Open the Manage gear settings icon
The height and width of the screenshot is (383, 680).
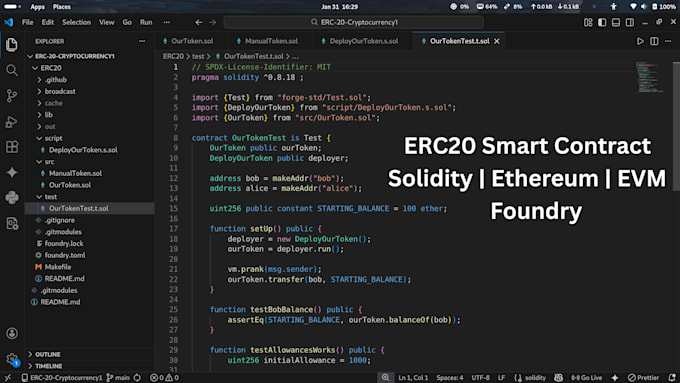coord(12,359)
